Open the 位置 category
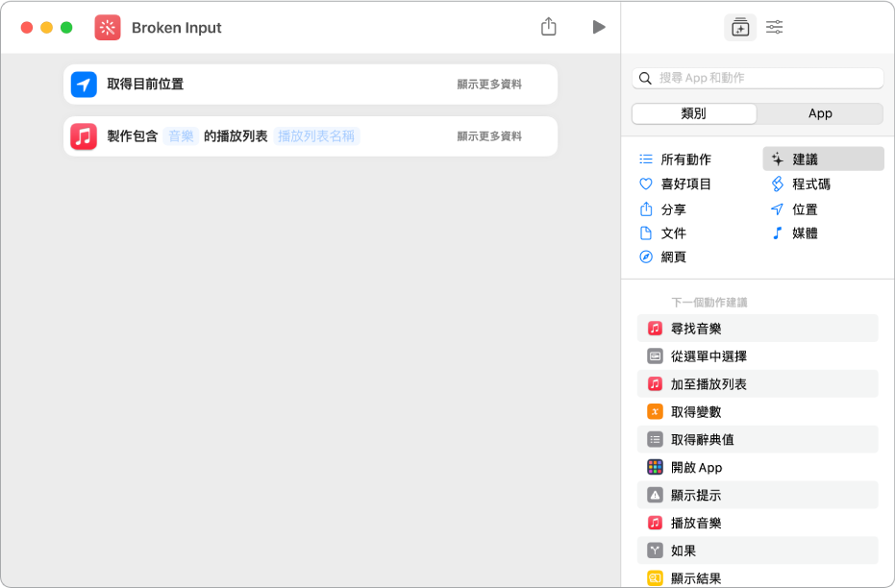The image size is (895, 588). click(794, 209)
